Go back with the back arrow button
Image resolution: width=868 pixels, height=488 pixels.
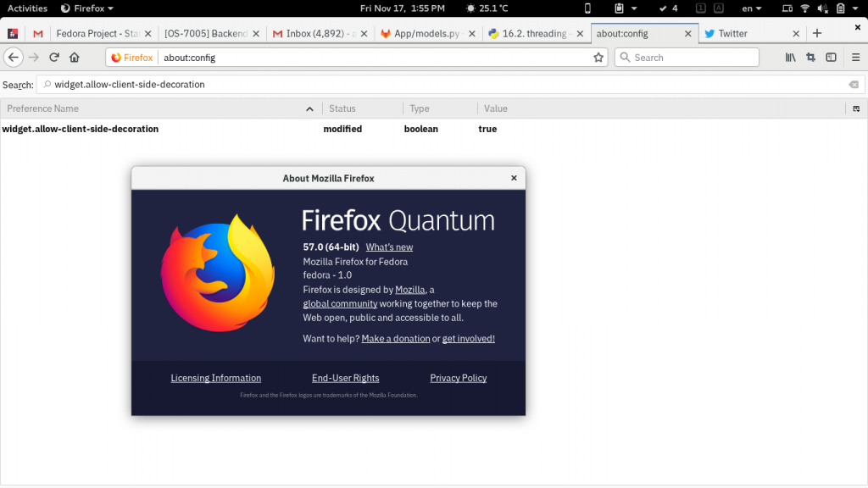(x=14, y=58)
